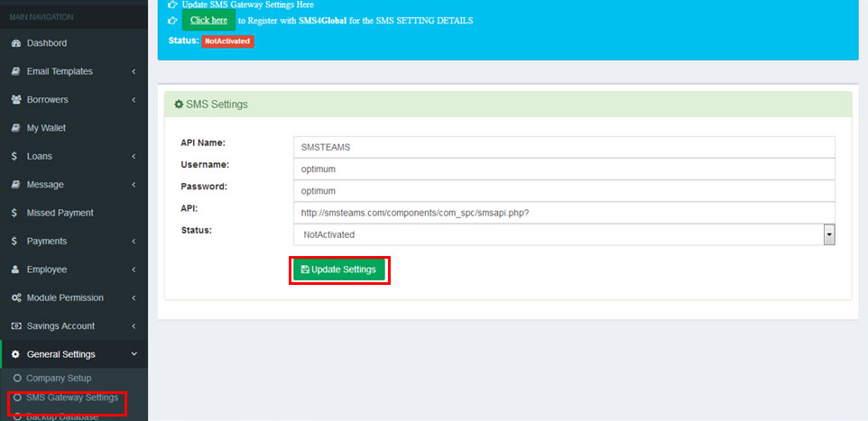This screenshot has width=868, height=421.
Task: Click the Savings Account money icon
Action: click(15, 326)
